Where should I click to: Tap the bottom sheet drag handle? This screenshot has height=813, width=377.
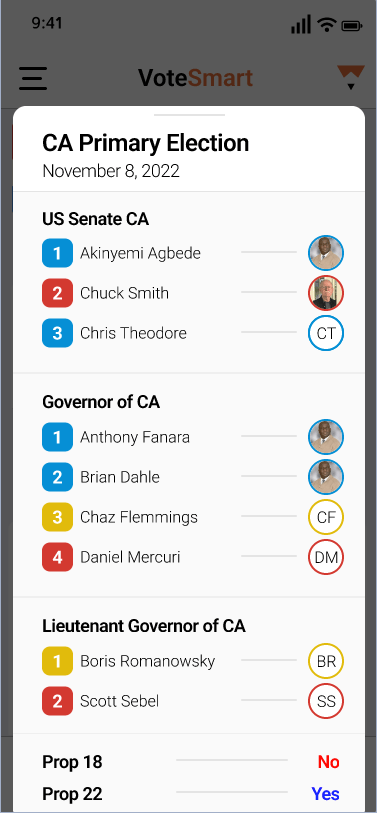click(x=189, y=115)
